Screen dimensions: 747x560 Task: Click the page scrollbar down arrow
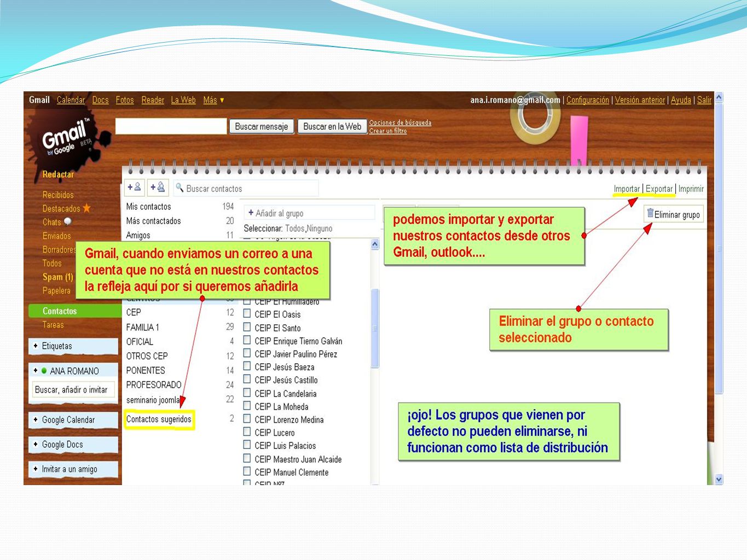coord(719,479)
